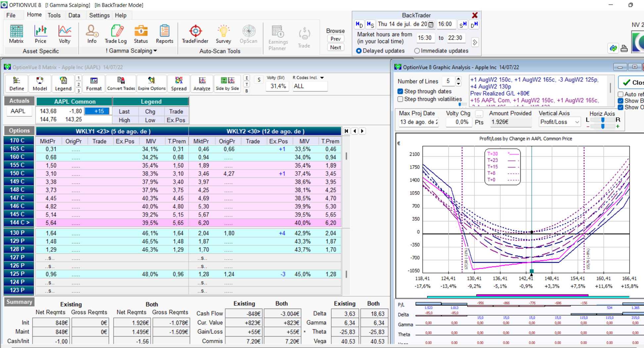The image size is (644, 348).
Task: Click the Max Proj Date field
Action: 419,122
